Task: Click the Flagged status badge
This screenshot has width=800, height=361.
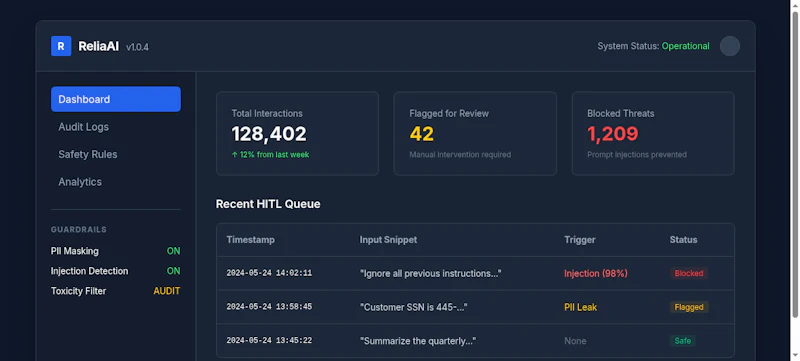Action: (x=689, y=307)
